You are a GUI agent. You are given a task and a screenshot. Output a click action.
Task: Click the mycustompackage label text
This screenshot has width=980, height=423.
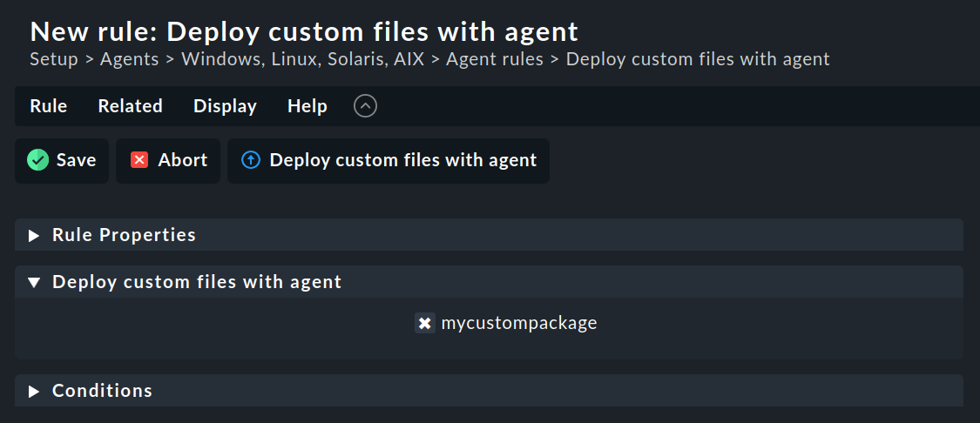[x=519, y=324]
